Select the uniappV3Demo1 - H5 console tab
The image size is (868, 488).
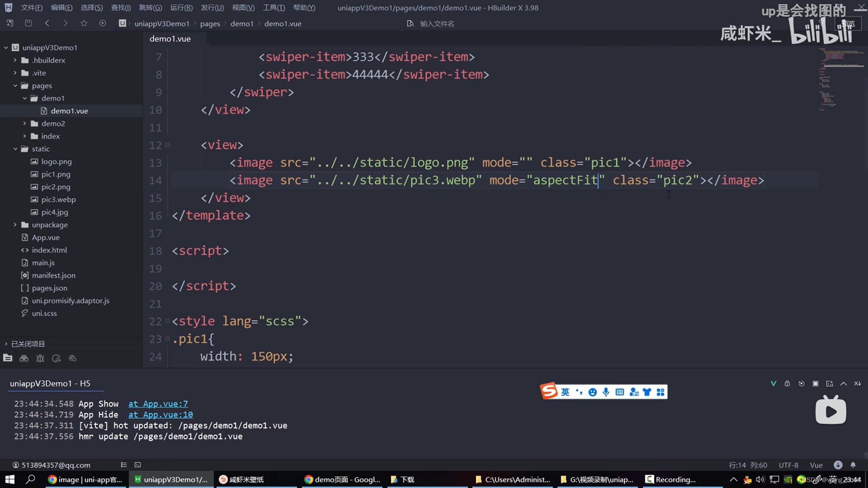[x=50, y=384]
